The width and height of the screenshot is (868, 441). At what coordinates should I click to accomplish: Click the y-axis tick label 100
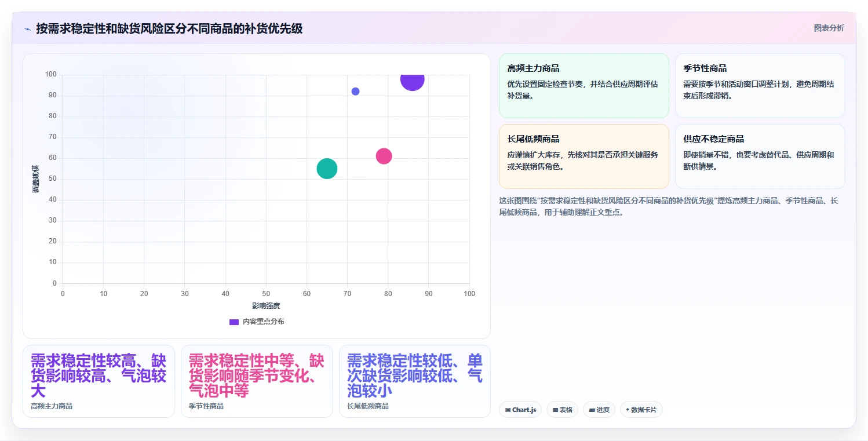50,74
